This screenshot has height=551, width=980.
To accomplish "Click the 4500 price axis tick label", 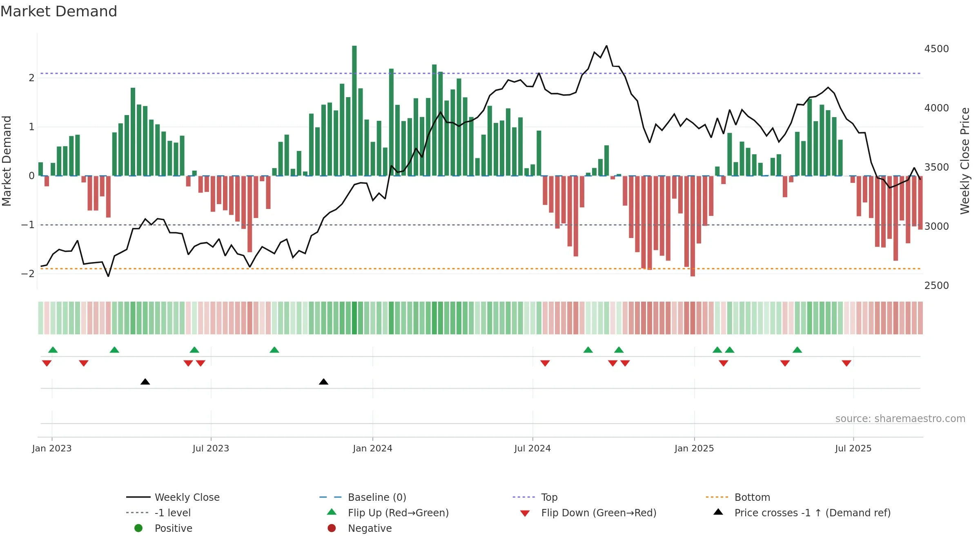I will 937,49.
